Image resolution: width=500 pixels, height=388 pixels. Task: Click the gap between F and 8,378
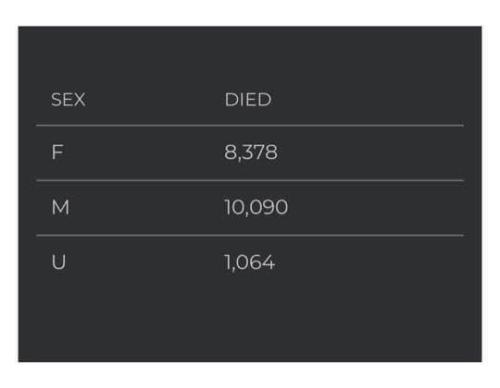click(143, 152)
